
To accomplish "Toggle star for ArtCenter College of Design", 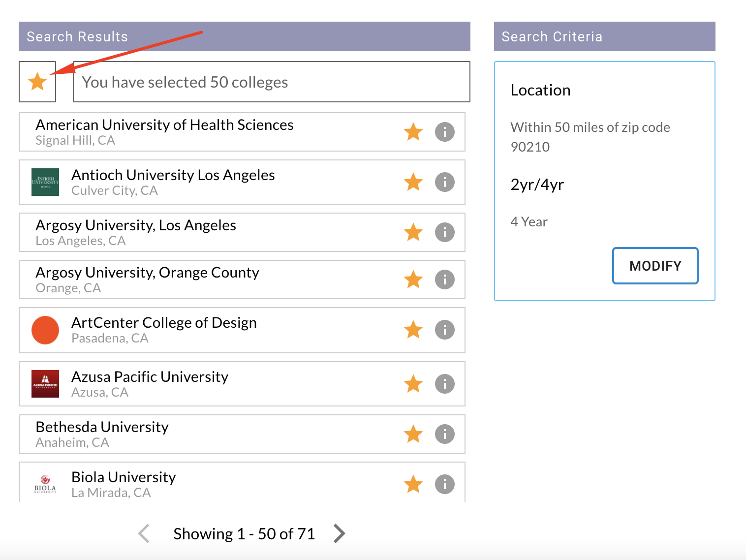I will pyautogui.click(x=413, y=330).
